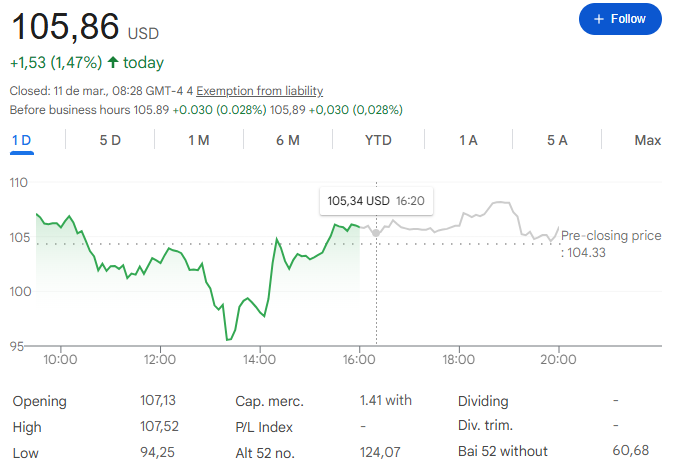Switch chart to 6 M range

click(x=288, y=140)
